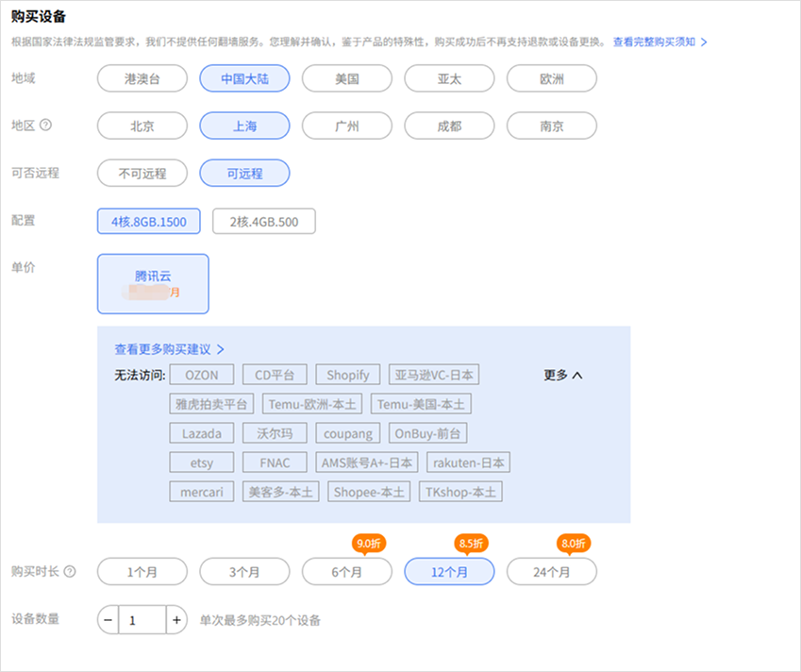Increase device quantity with plus button
The width and height of the screenshot is (801, 672).
175,620
